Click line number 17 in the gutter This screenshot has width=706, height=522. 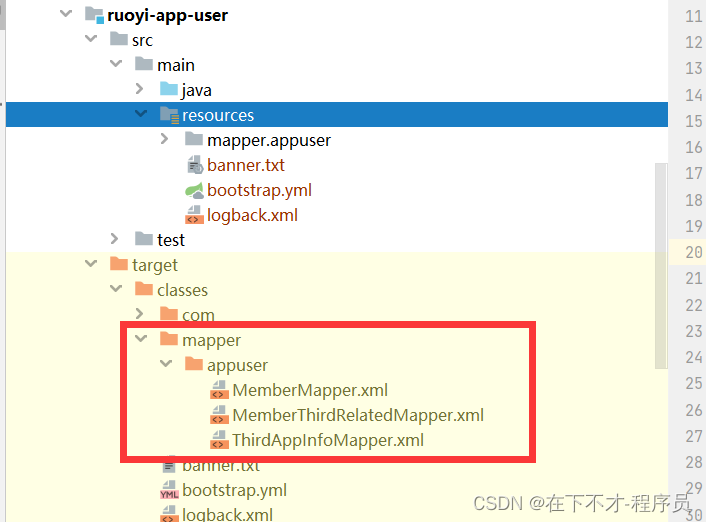(693, 173)
